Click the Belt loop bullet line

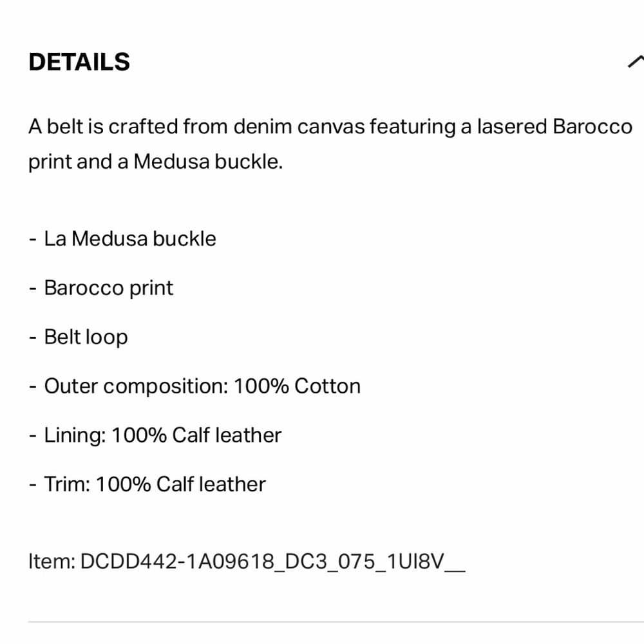click(x=79, y=337)
